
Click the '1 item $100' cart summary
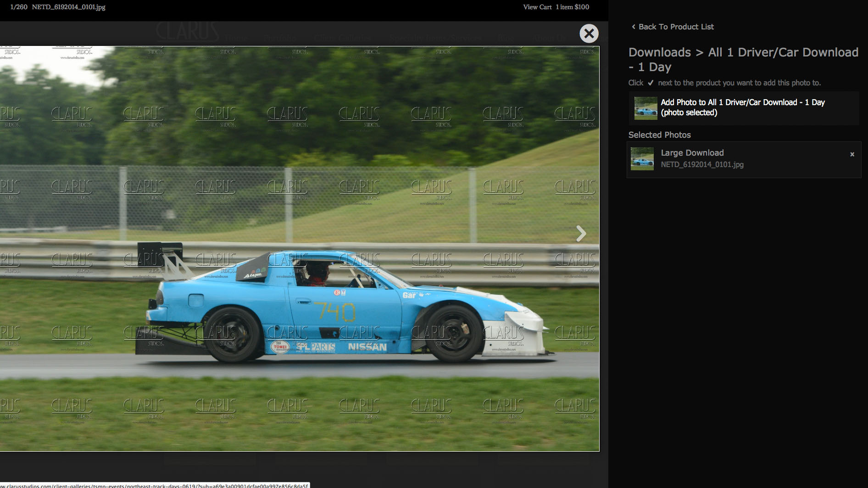[x=573, y=7]
